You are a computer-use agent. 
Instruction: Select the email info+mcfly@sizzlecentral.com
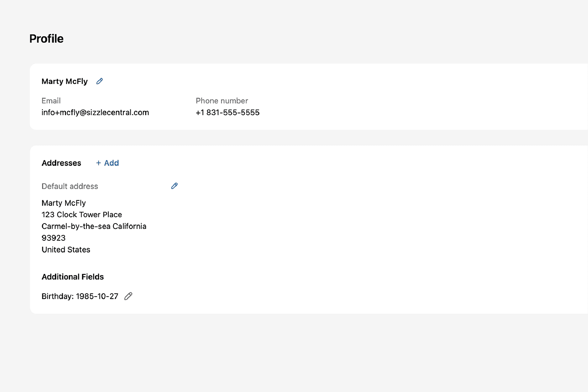coord(95,113)
